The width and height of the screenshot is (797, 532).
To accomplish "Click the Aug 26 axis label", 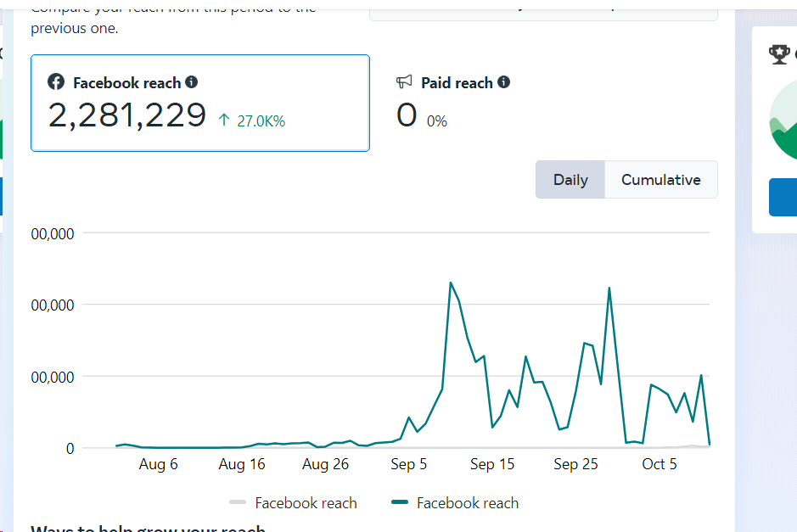I will click(x=325, y=464).
